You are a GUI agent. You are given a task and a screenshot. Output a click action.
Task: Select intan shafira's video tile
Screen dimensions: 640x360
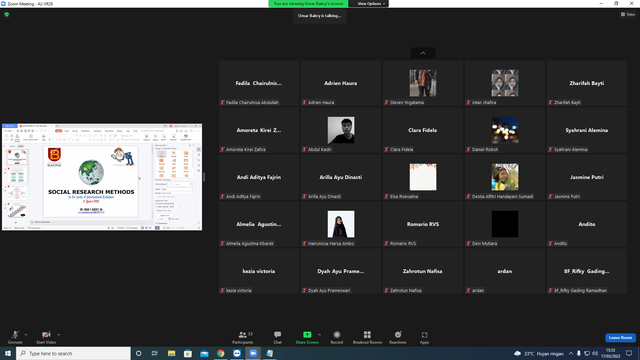tap(505, 83)
